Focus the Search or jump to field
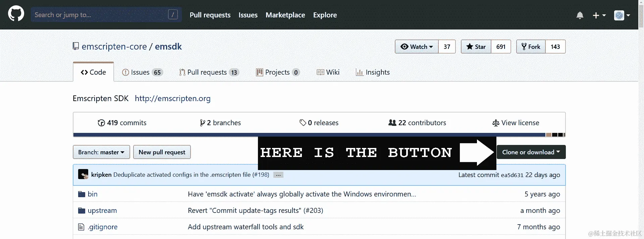The width and height of the screenshot is (644, 239). (x=106, y=15)
